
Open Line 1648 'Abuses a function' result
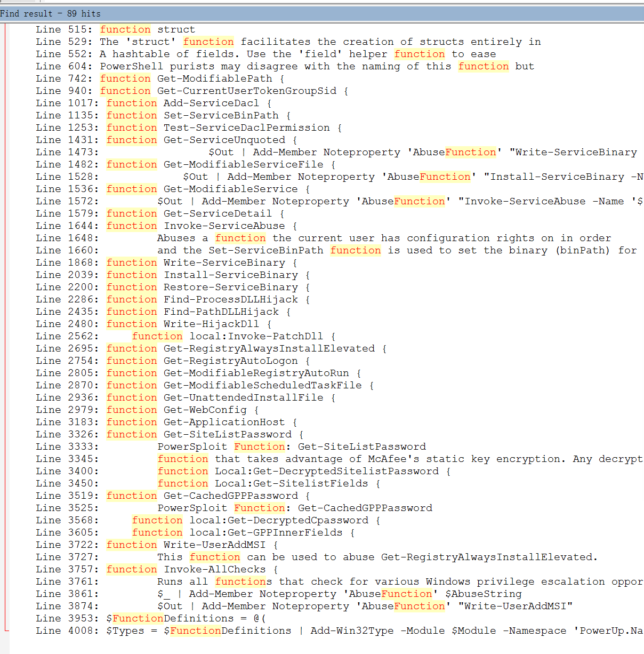[x=324, y=238]
